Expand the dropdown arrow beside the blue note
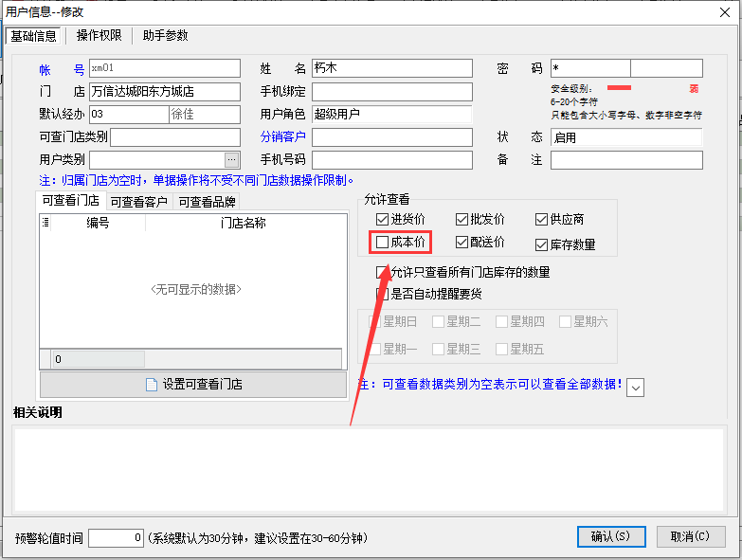 [635, 388]
